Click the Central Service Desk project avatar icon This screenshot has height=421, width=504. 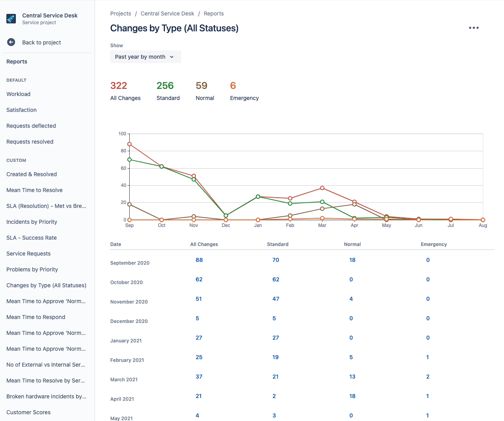click(x=11, y=18)
